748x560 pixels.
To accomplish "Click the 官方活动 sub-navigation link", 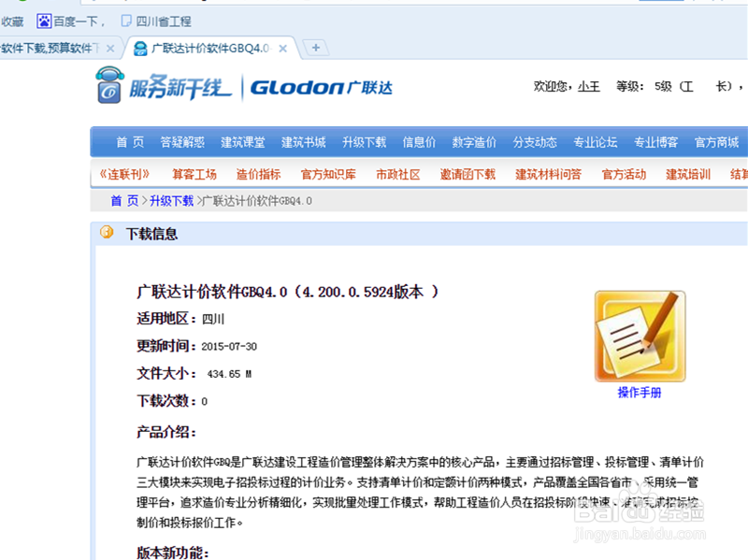I will pos(624,174).
